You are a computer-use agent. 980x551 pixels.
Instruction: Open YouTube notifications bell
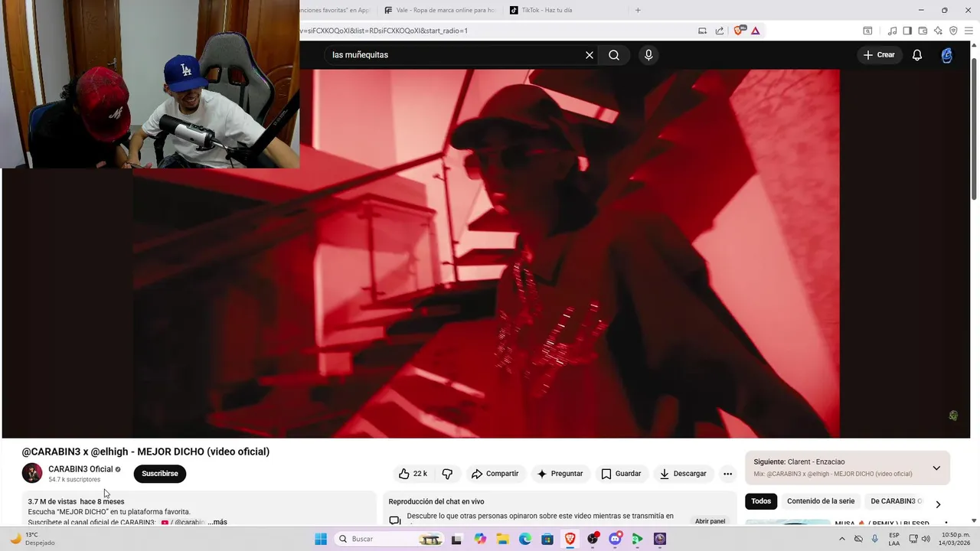[917, 55]
